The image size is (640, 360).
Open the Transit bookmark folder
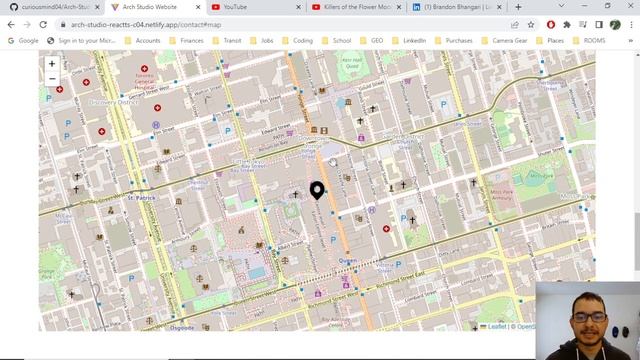(227, 41)
